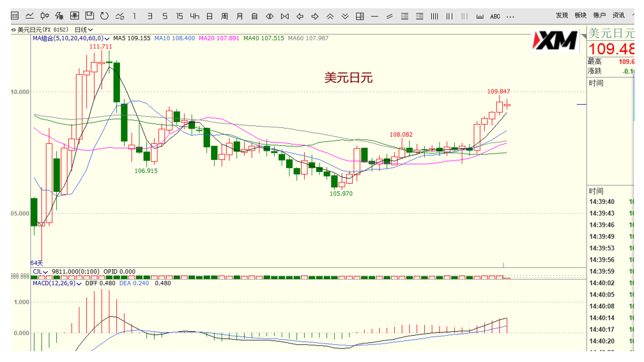644x362 pixels.
Task: Click the 109.847 price label
Action: (498, 91)
